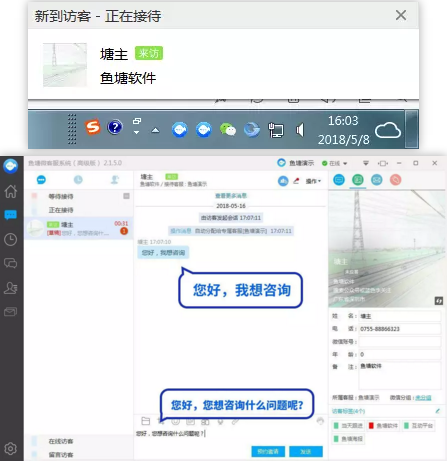447x461 pixels.
Task: Click the red tool icon in the right panel
Action: coord(395,180)
